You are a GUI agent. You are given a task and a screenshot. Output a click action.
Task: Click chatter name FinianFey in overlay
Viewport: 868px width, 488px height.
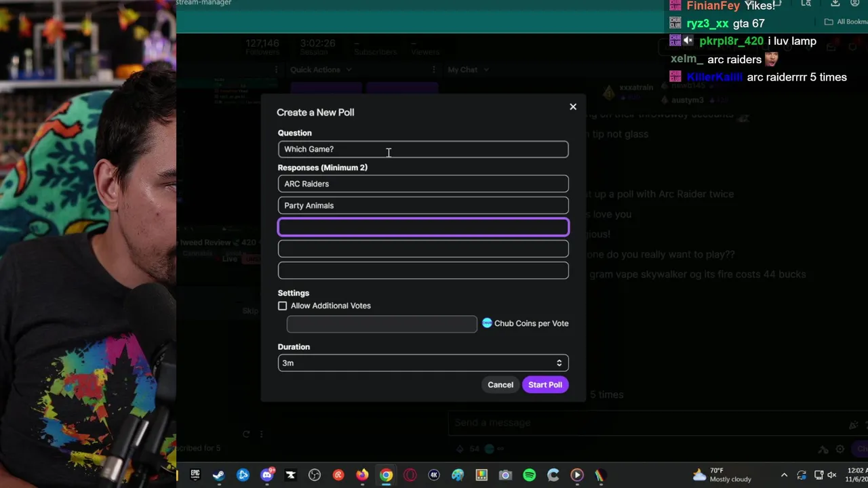pos(713,5)
